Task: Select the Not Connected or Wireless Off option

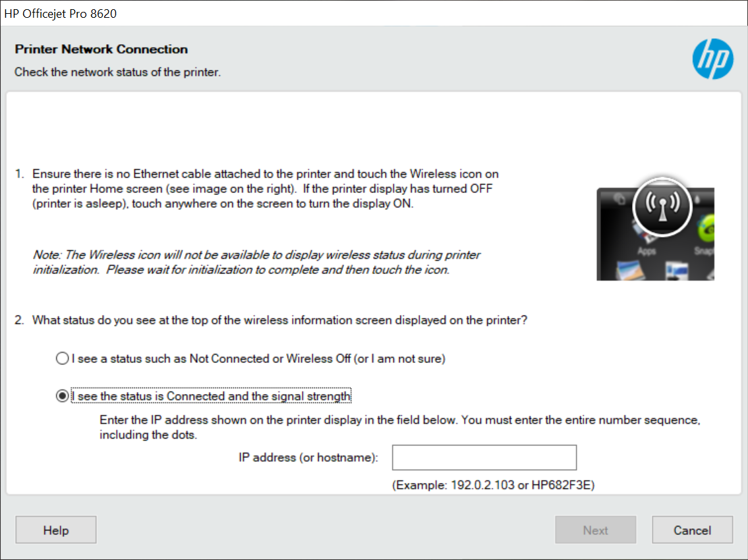Action: point(63,359)
